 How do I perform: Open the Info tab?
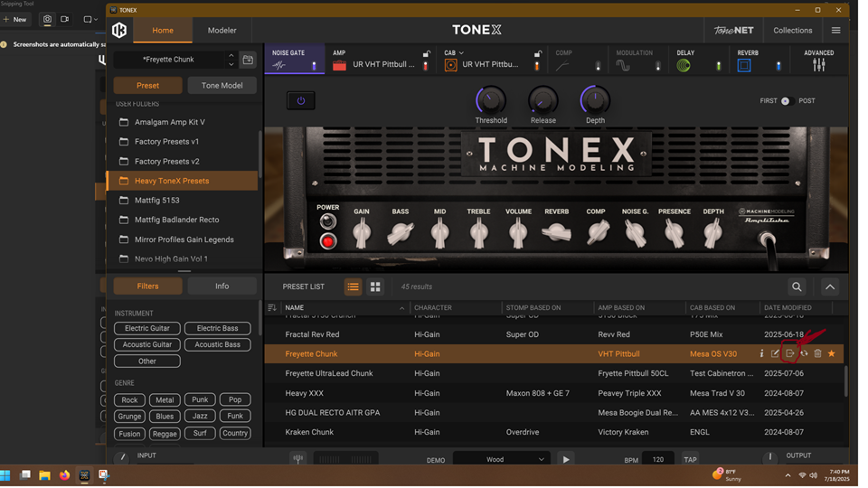tap(222, 286)
